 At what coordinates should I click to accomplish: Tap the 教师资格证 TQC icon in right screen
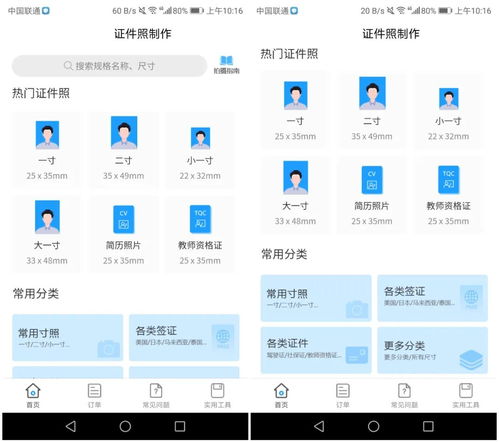click(449, 180)
